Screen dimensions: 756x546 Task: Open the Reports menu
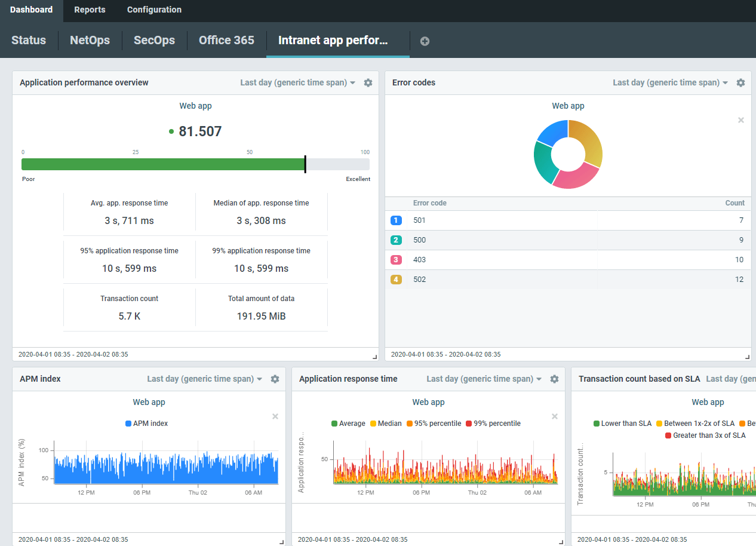click(x=90, y=10)
